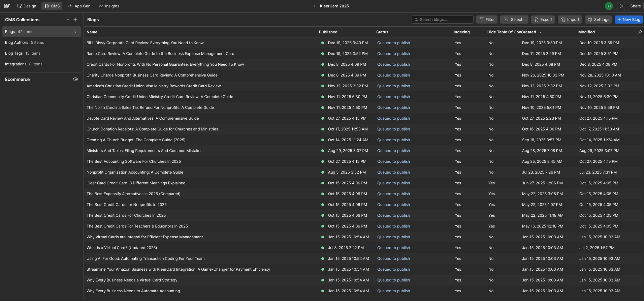Screen dimensions: 644x301
Task: Open The Best Credit Cards For Teachers & Educators
Action: 137,226
